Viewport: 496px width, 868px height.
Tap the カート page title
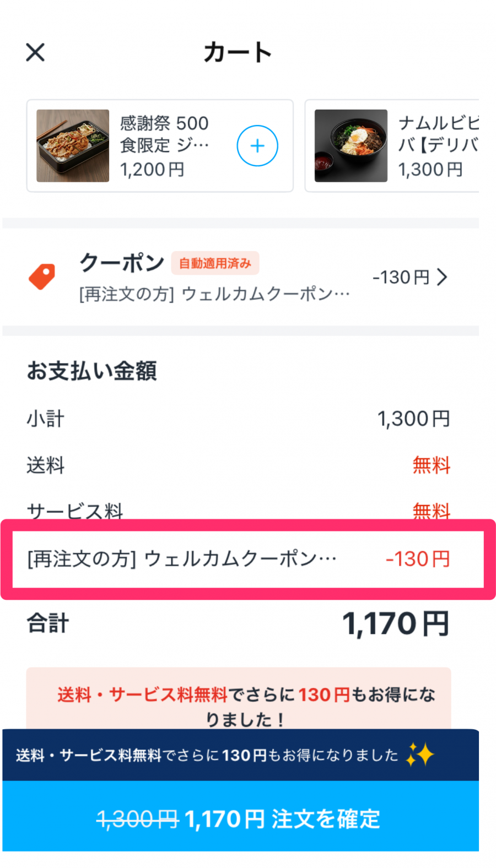[x=238, y=53]
